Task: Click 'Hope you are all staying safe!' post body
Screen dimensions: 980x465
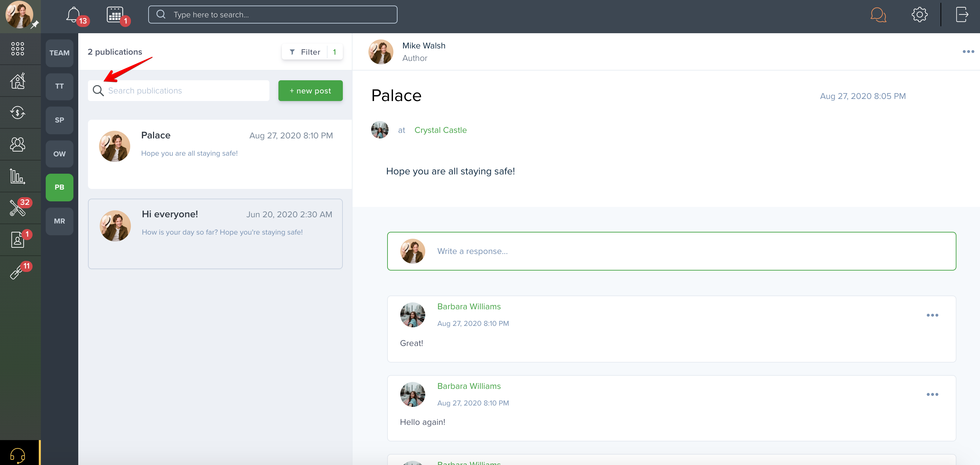Action: point(451,171)
